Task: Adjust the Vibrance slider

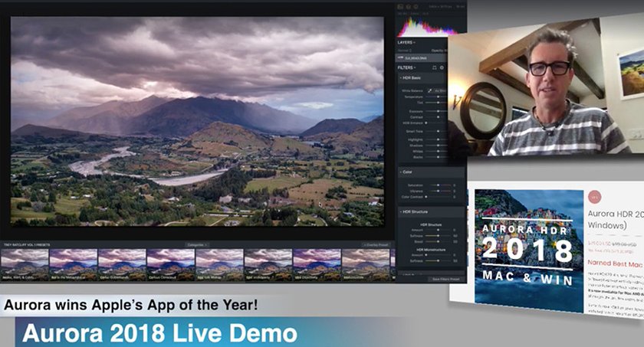Action: coord(440,192)
